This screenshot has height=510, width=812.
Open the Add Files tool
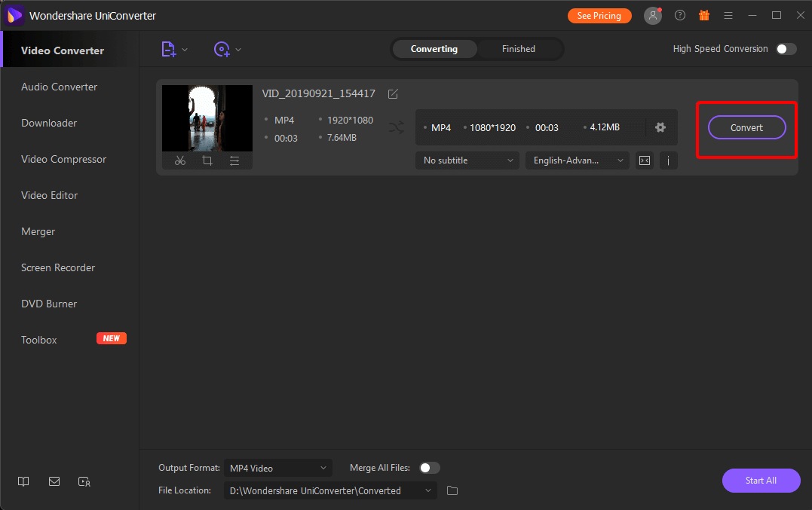coord(169,48)
